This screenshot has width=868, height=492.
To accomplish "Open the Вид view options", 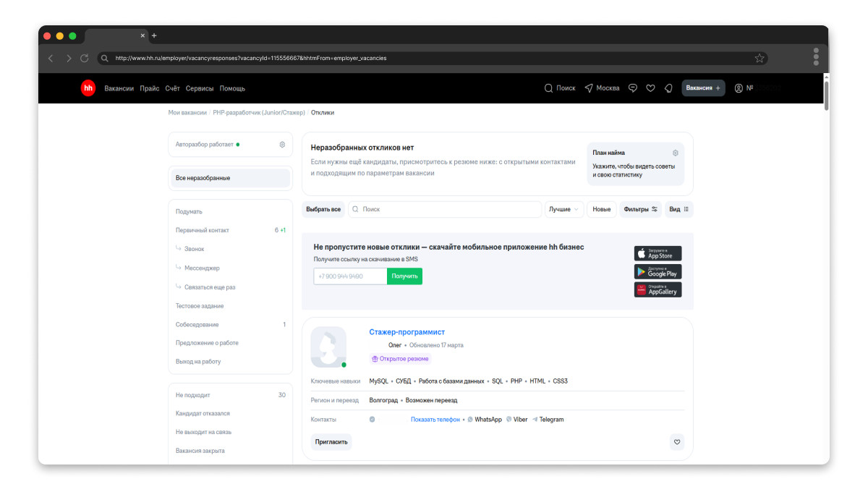I will (678, 209).
